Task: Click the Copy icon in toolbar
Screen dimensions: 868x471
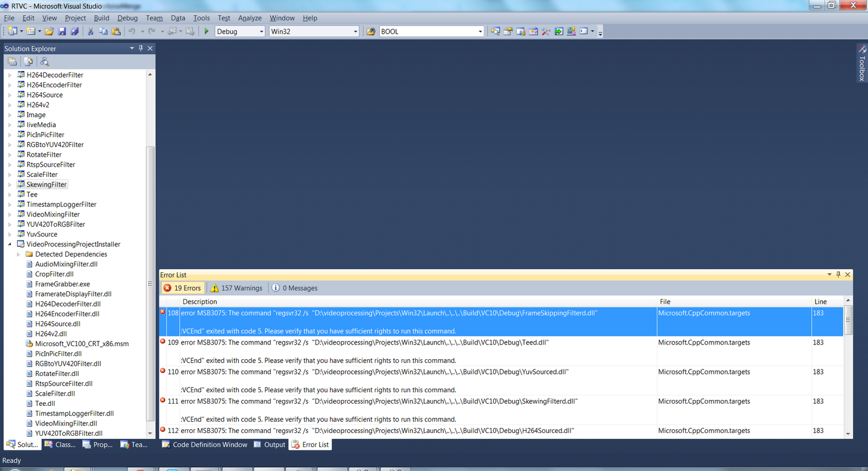Action: (x=103, y=31)
